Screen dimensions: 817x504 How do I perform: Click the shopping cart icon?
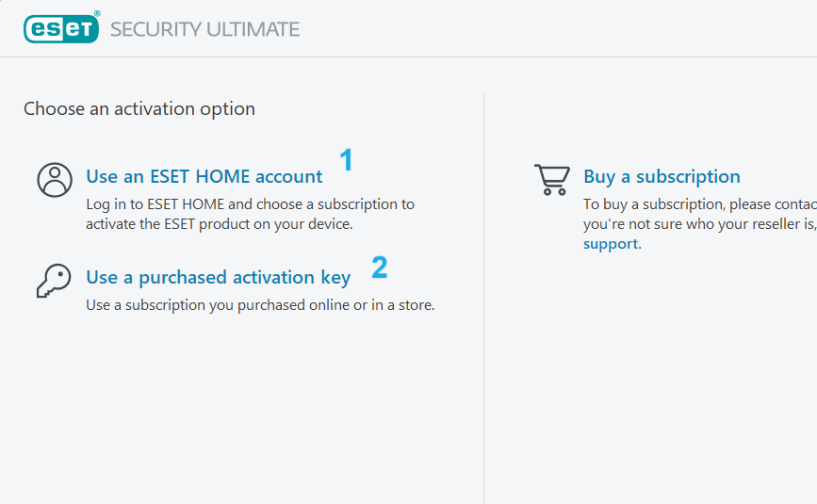point(551,178)
